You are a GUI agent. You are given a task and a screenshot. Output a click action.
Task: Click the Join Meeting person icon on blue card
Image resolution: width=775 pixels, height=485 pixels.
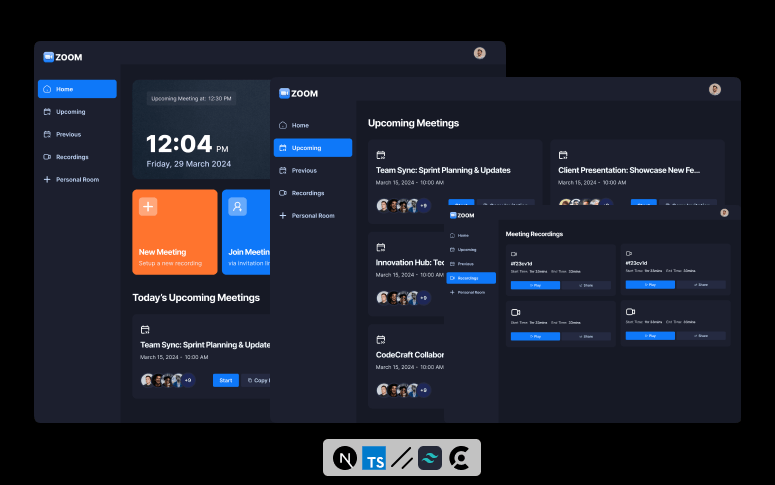[x=238, y=207]
